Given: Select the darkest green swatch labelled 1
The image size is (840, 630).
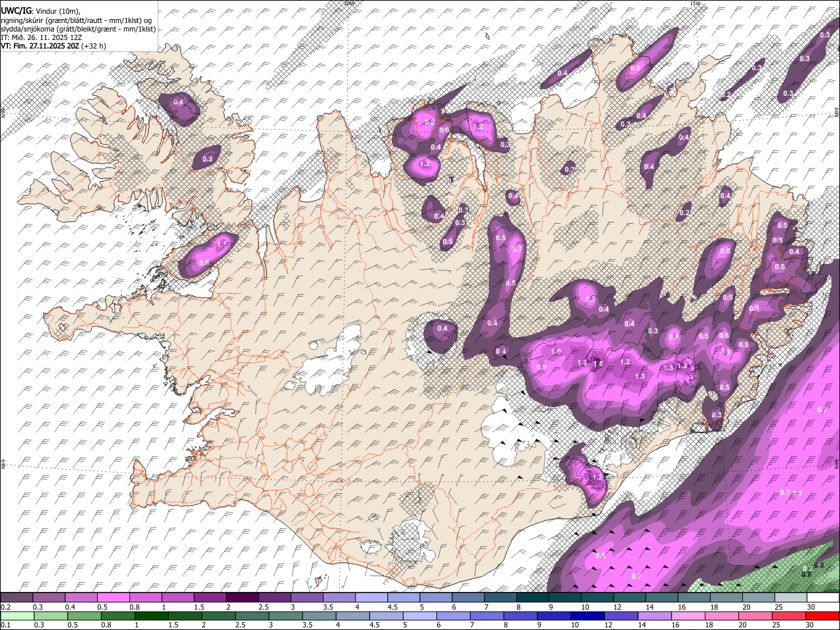Looking at the screenshot, I should [x=151, y=616].
